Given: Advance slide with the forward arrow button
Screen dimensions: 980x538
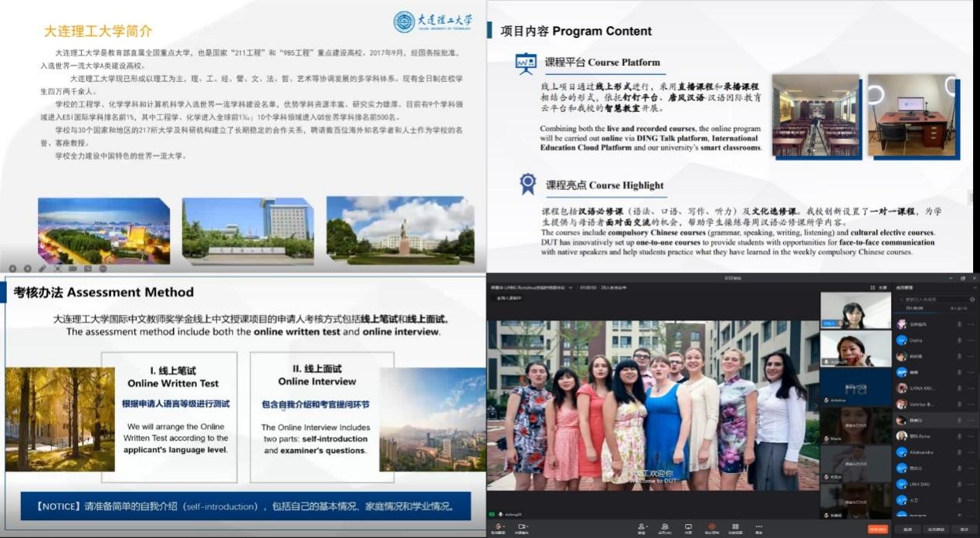Looking at the screenshot, I should pos(28,269).
